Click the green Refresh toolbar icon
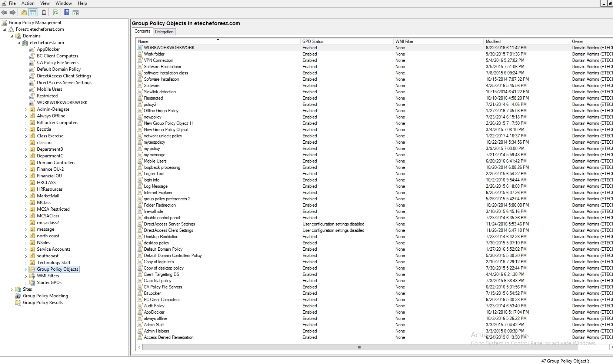The height and width of the screenshot is (364, 613). pos(56,13)
